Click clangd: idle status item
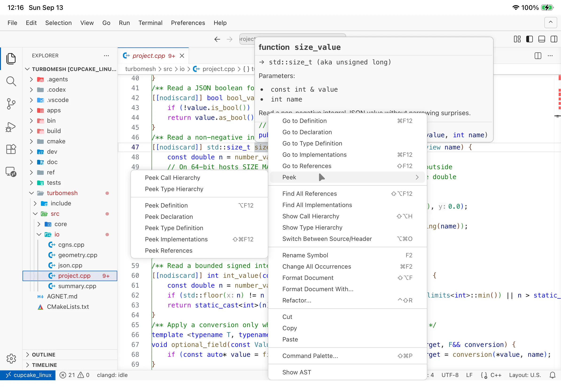The width and height of the screenshot is (561, 392). (x=112, y=375)
